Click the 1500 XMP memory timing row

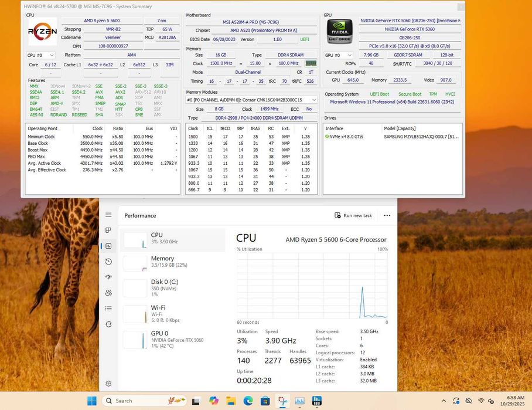pyautogui.click(x=251, y=137)
